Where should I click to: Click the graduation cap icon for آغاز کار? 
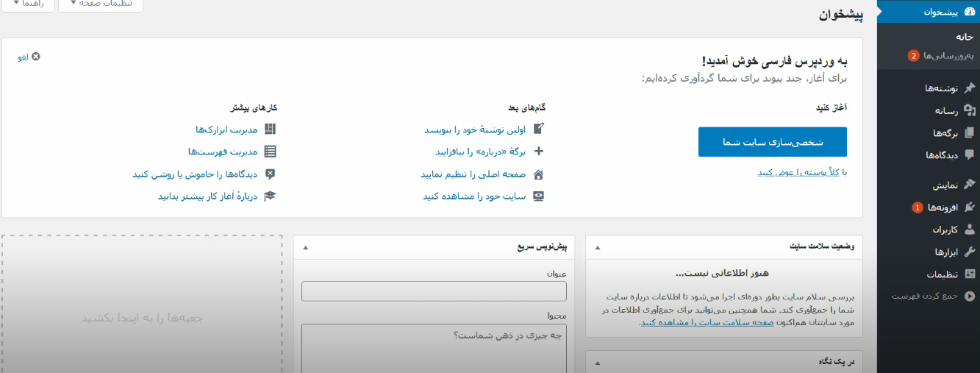click(270, 196)
